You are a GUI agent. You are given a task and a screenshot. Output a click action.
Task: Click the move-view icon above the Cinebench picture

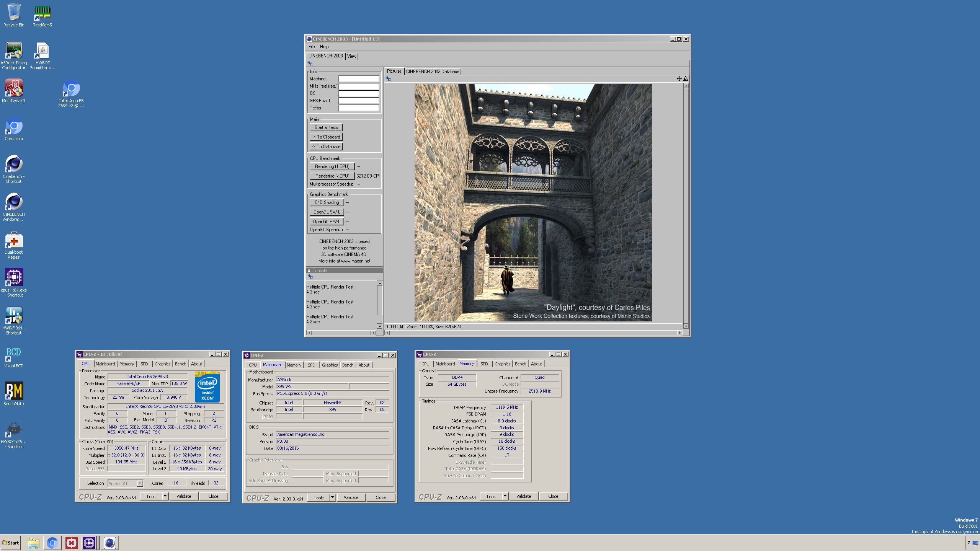pos(679,78)
